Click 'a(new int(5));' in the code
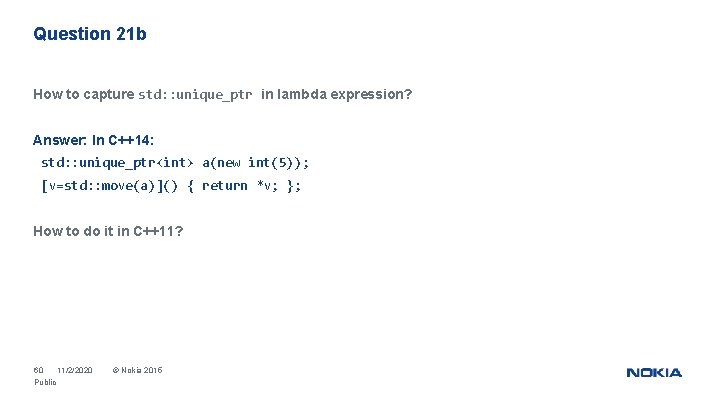This screenshot has height=405, width=720. (256, 163)
